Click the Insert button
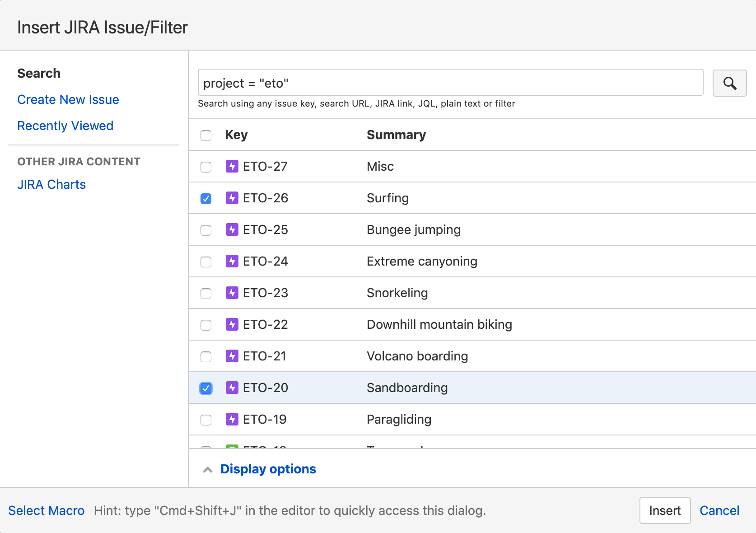The width and height of the screenshot is (756, 533). (x=665, y=510)
